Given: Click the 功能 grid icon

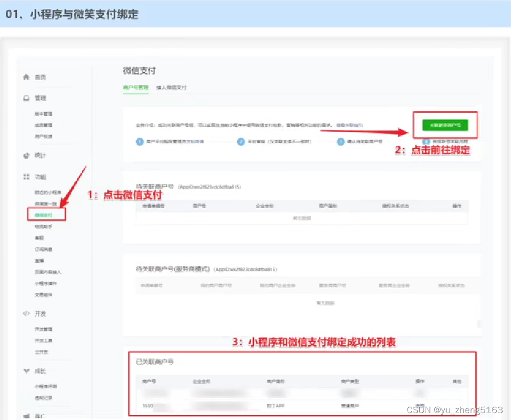Looking at the screenshot, I should point(26,177).
